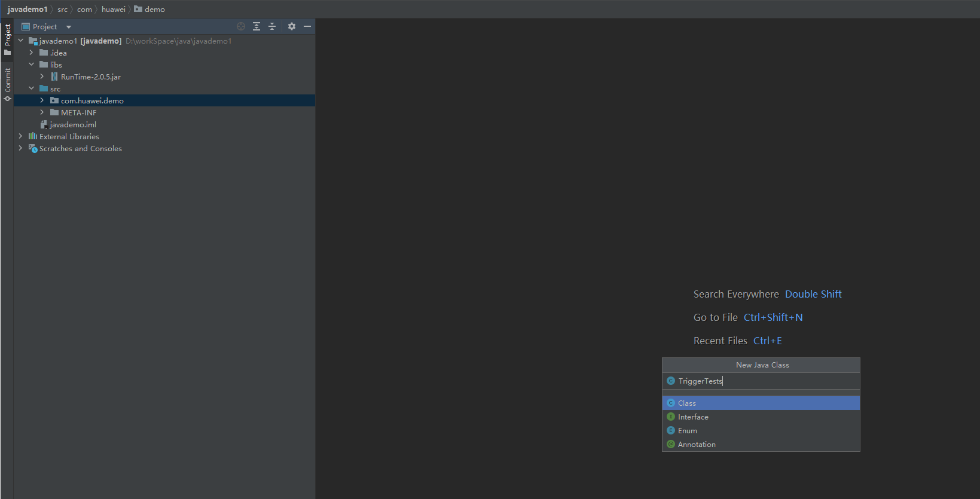Viewport: 980px width, 499px height.
Task: Open the Project view dropdown arrow
Action: pos(69,27)
